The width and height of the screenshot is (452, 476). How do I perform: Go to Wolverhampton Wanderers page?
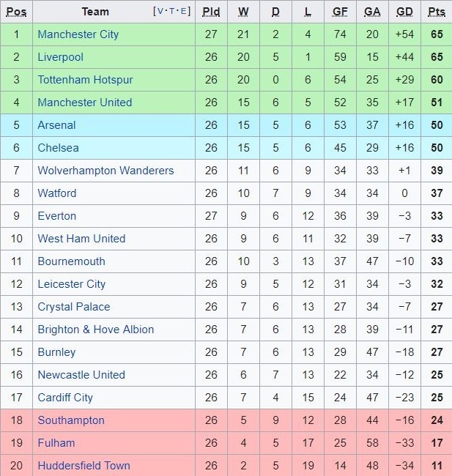[105, 171]
